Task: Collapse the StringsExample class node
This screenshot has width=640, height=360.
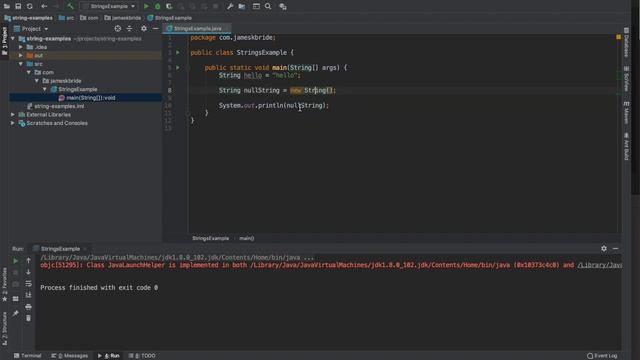Action: click(45, 89)
